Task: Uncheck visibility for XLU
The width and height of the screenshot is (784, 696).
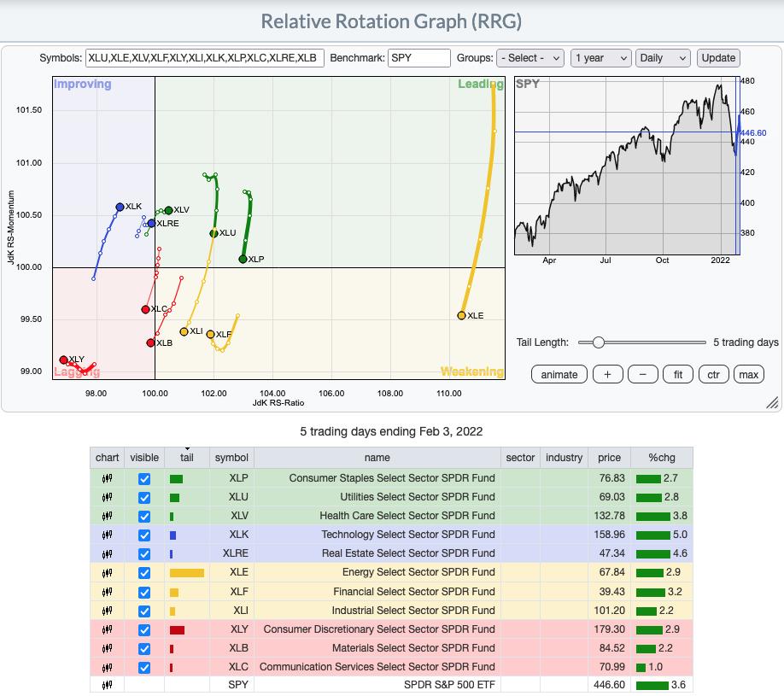Action: 144,498
